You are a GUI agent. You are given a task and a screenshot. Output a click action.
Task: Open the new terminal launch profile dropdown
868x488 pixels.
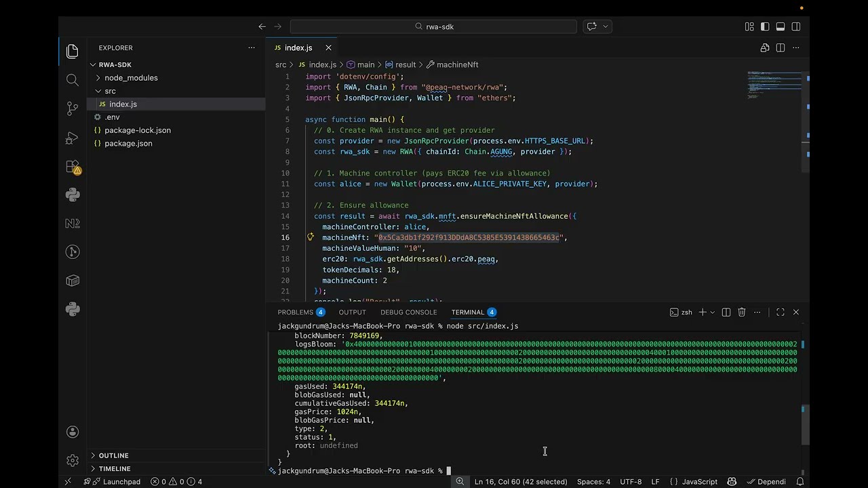tap(712, 312)
